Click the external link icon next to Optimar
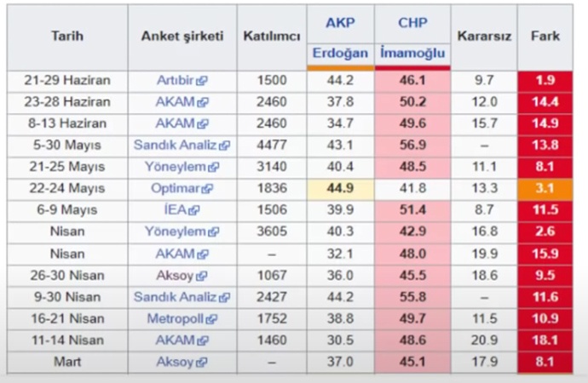Screen dimensions: 588x383 [x=208, y=189]
